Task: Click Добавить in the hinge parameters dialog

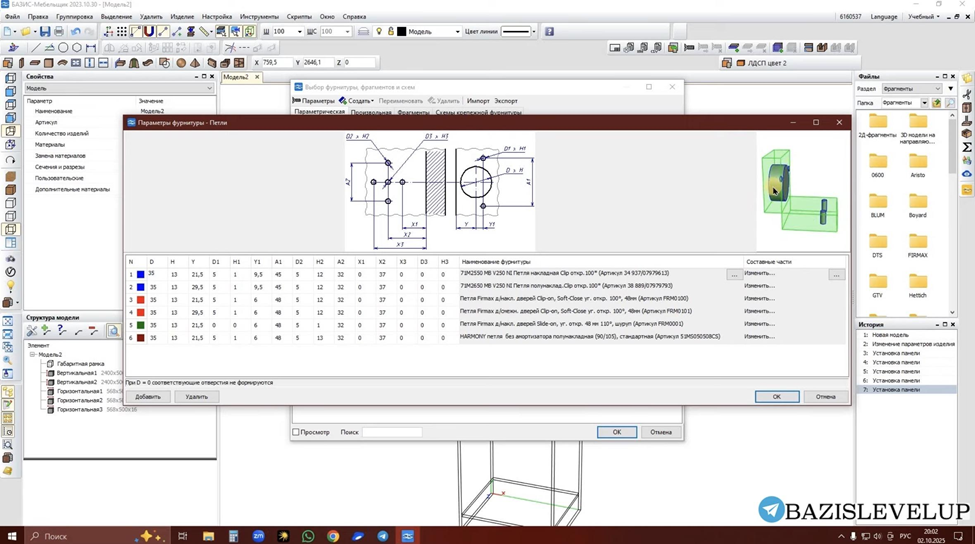Action: tap(148, 397)
